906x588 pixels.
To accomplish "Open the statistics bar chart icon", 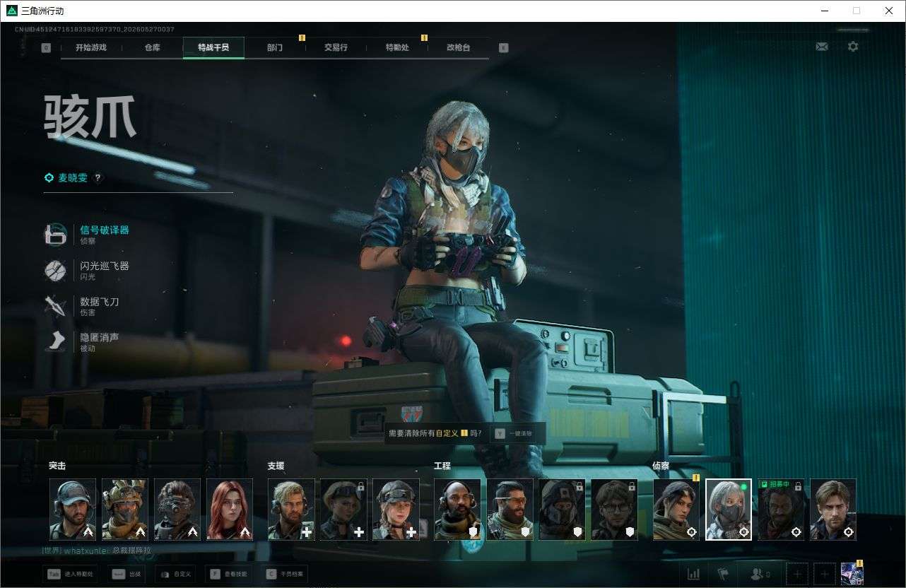I will (x=694, y=574).
